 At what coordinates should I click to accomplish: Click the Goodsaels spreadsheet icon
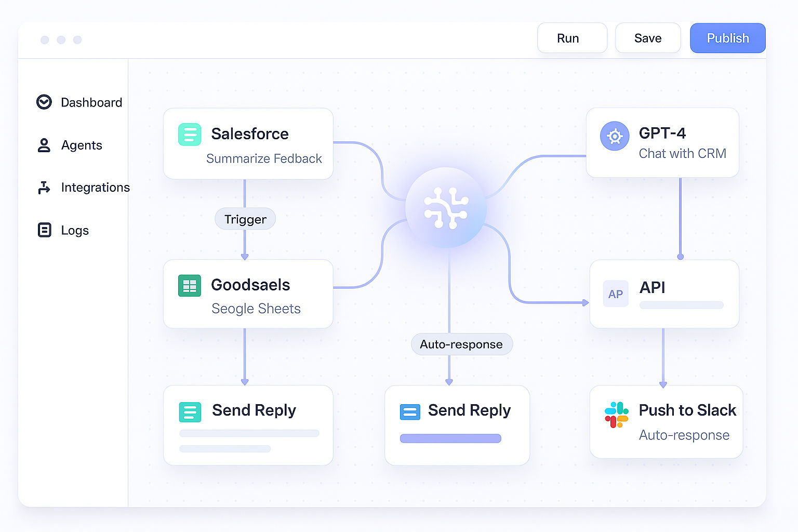(x=190, y=285)
